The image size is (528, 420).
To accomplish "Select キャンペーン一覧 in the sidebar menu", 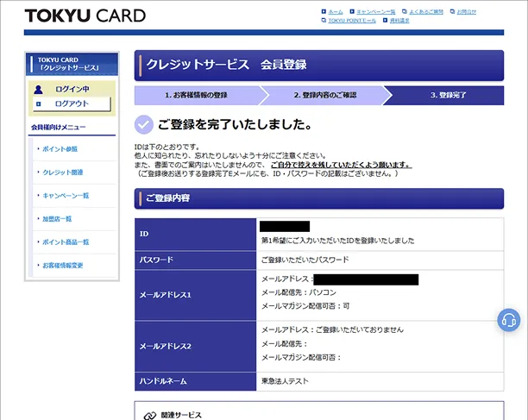I will 66,196.
